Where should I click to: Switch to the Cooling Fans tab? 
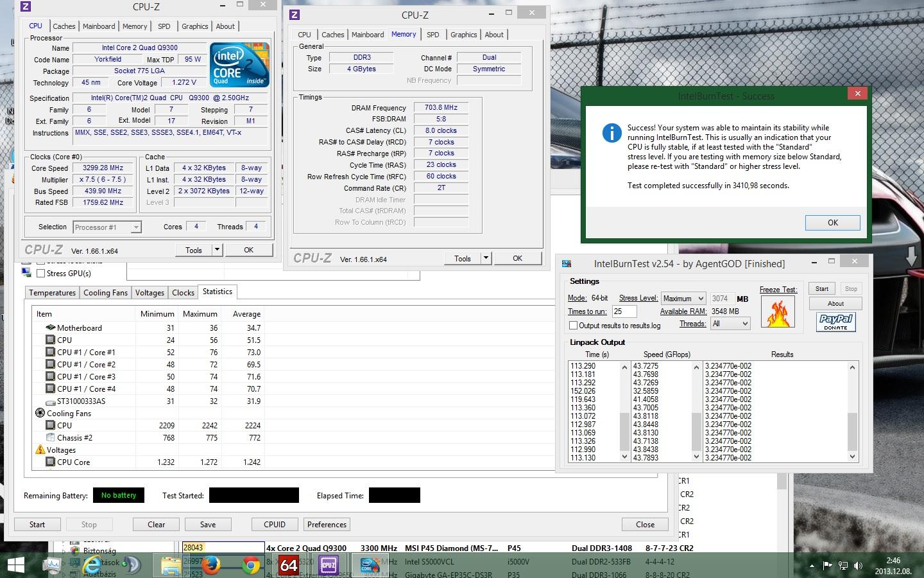(x=106, y=293)
